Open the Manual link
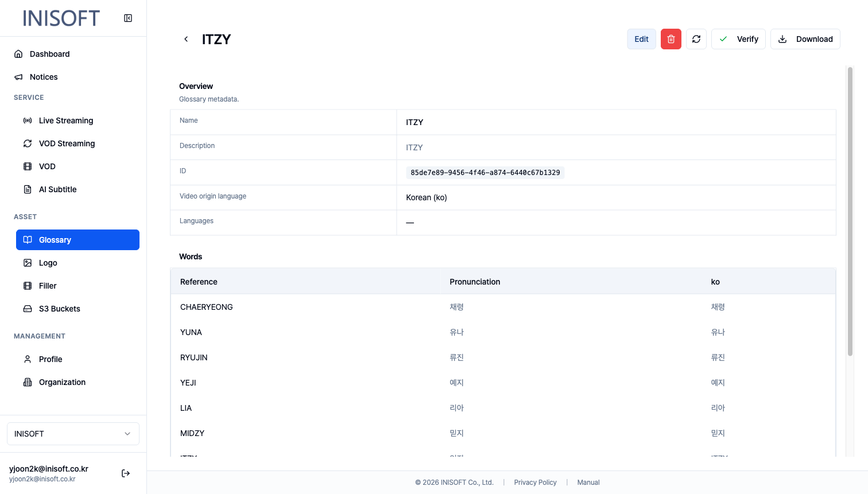Screen dimensions: 868x494 pyautogui.click(x=588, y=483)
